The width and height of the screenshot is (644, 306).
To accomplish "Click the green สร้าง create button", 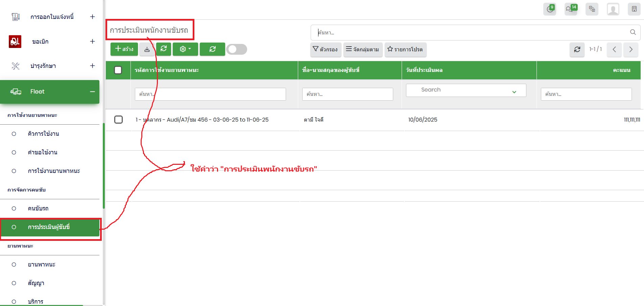I will coord(124,49).
